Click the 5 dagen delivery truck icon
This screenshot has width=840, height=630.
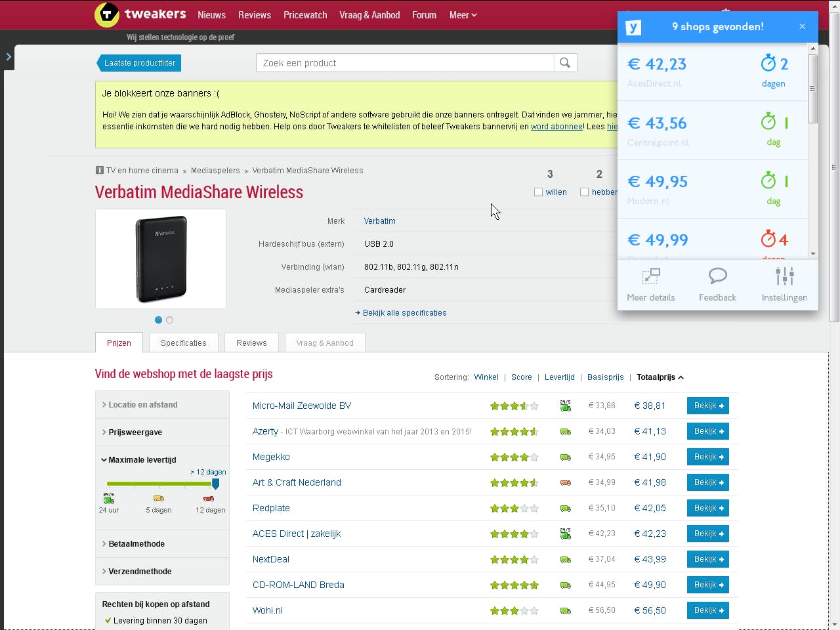(159, 499)
